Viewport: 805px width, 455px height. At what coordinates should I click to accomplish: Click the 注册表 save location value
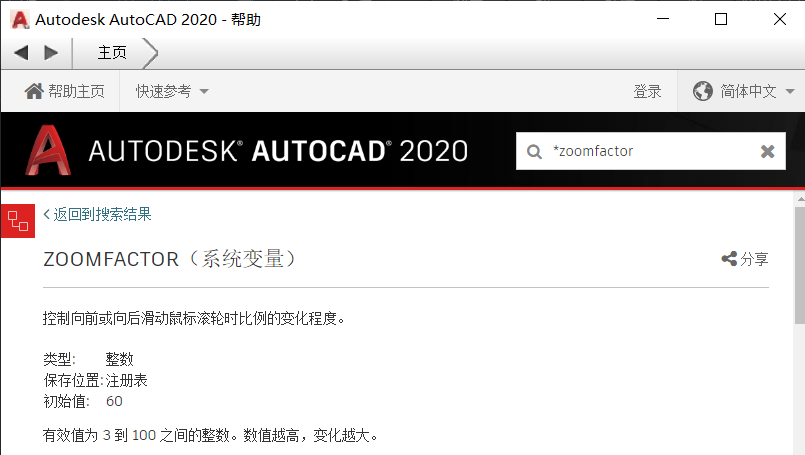(126, 380)
